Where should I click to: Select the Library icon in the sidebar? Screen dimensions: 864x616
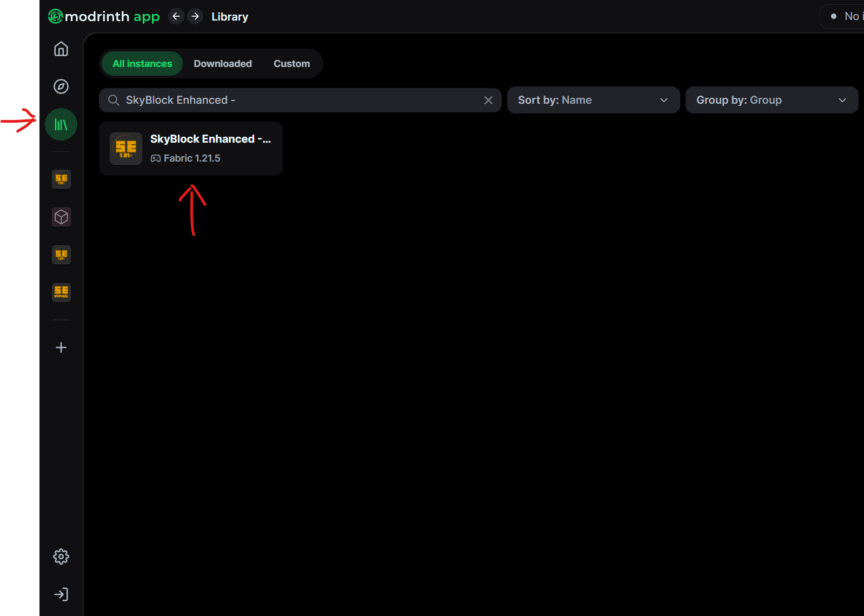pos(61,124)
